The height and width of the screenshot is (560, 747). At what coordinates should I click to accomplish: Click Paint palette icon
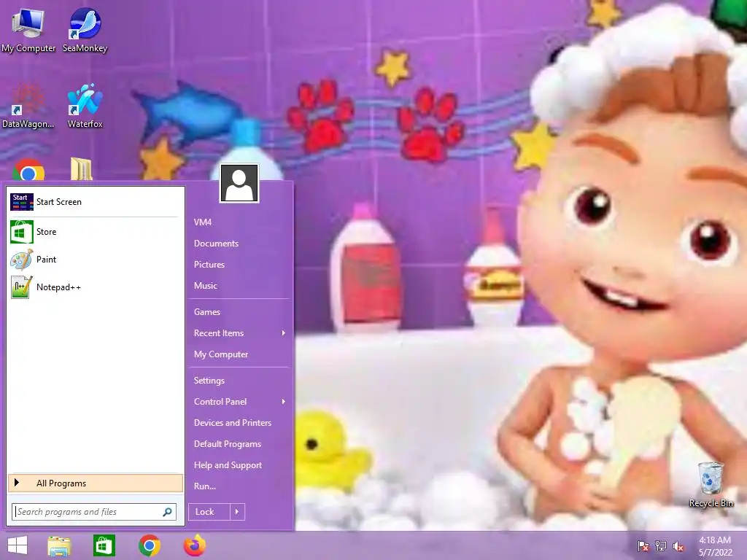tap(21, 260)
